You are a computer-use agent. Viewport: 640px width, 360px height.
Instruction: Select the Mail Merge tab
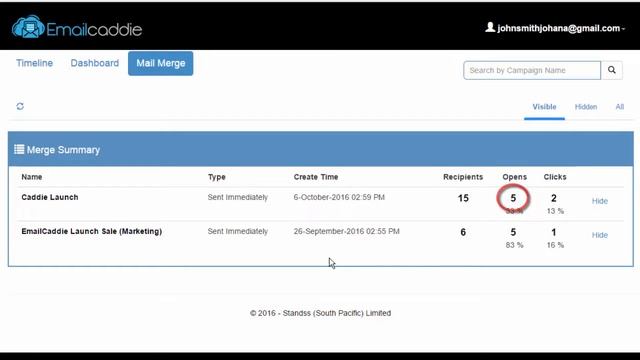point(160,63)
